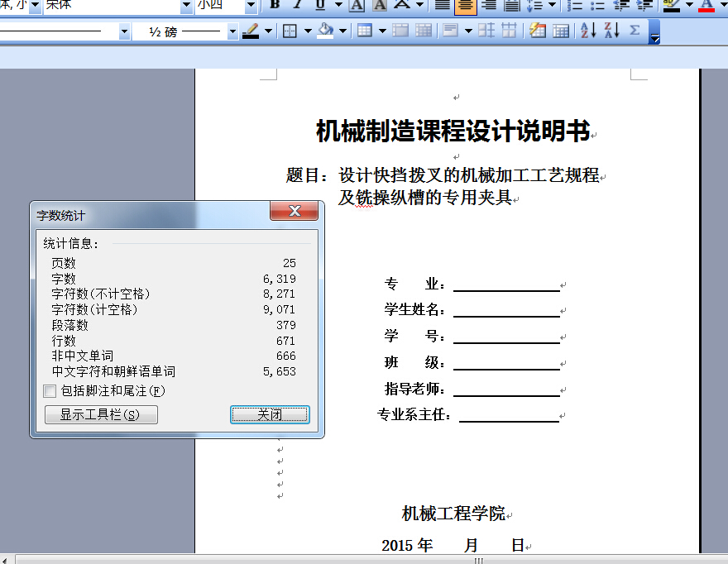Click the 显示工具栏 button
The image size is (728, 564).
tap(101, 414)
